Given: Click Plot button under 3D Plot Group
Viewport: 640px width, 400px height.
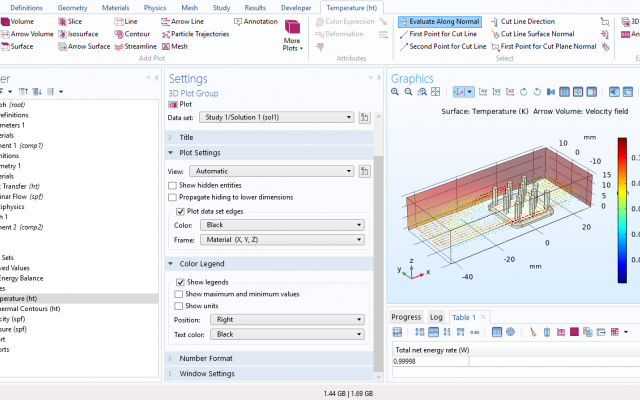Looking at the screenshot, I should point(180,104).
